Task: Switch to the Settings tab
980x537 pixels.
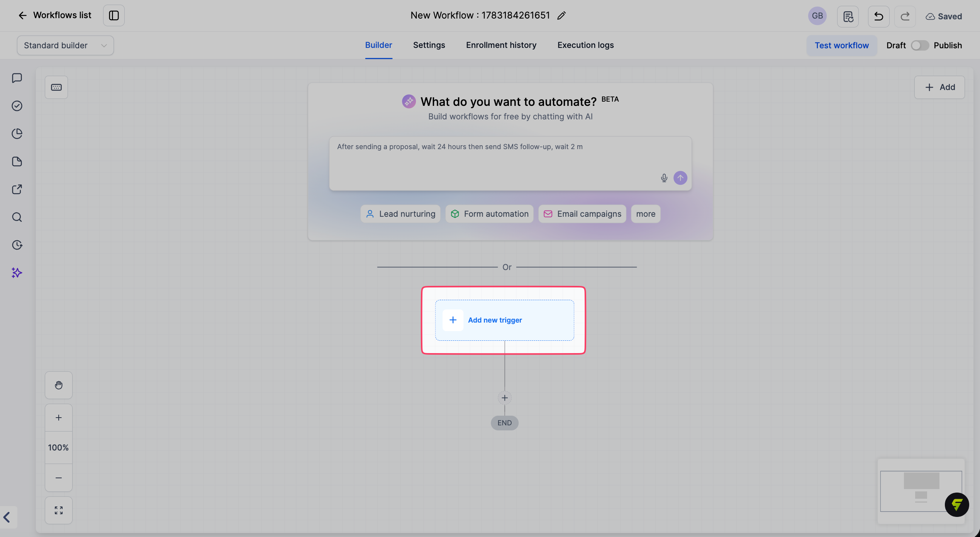Action: pyautogui.click(x=429, y=45)
